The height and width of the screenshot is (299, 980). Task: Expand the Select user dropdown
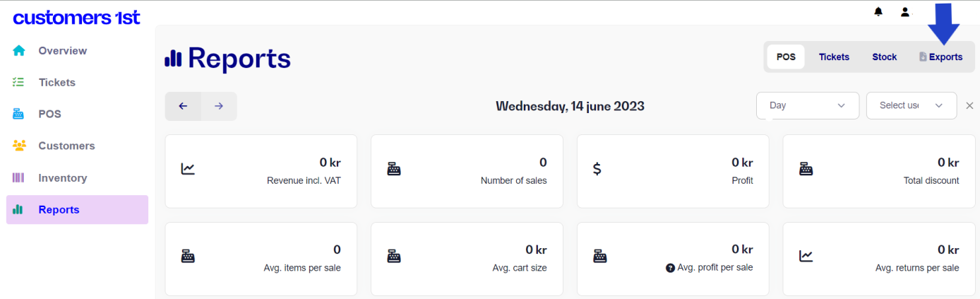912,105
